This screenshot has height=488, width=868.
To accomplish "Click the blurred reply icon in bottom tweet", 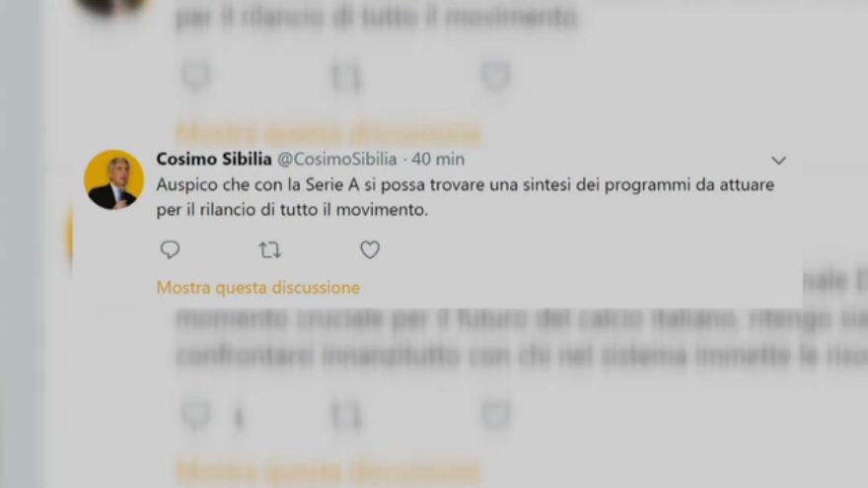I will click(x=196, y=415).
